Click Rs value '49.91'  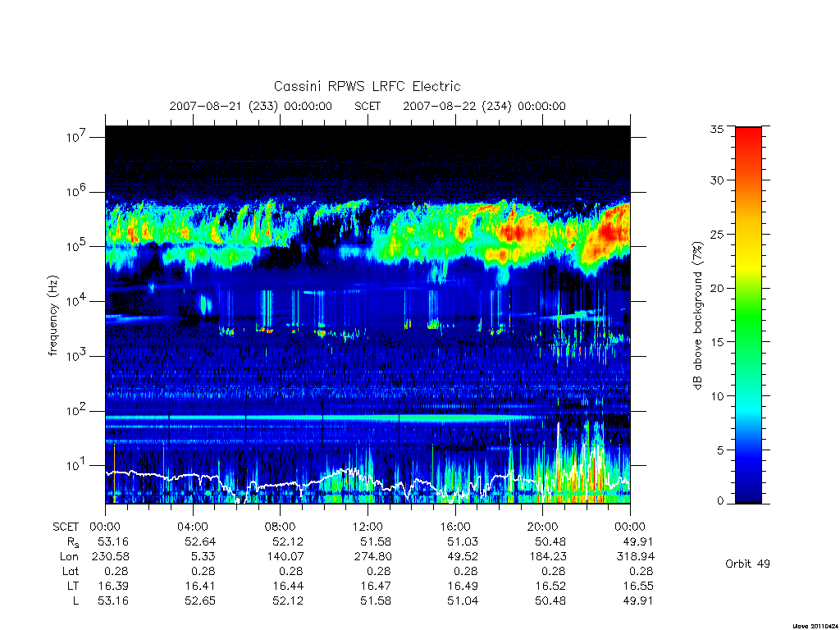coord(638,541)
